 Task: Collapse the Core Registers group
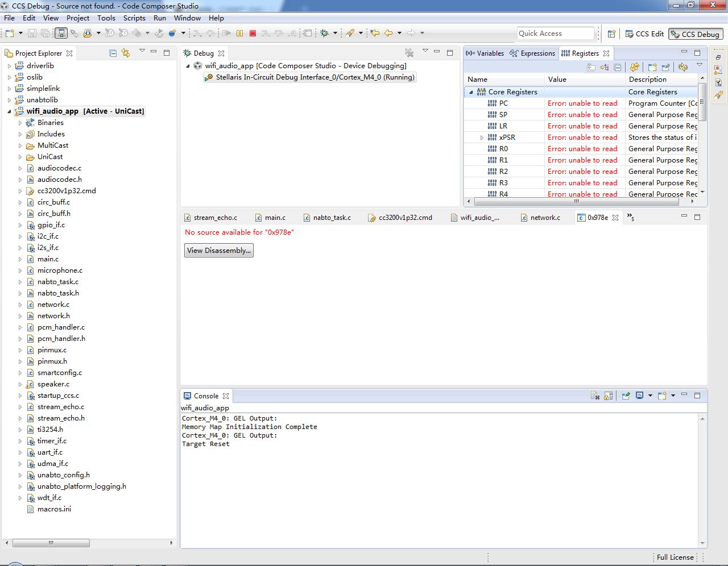(471, 92)
